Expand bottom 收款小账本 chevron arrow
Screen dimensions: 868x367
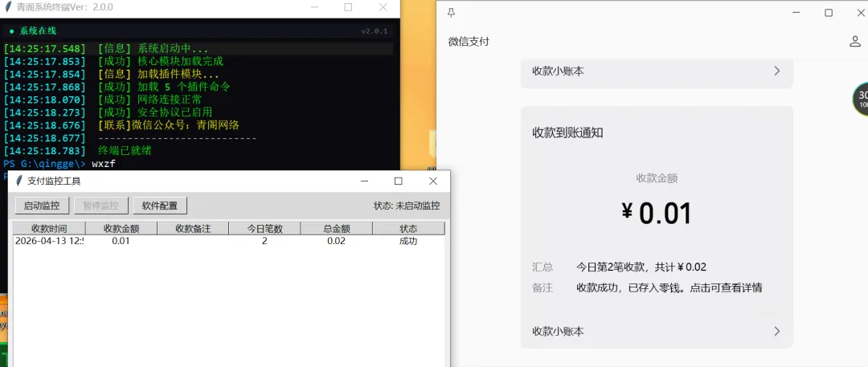(776, 331)
